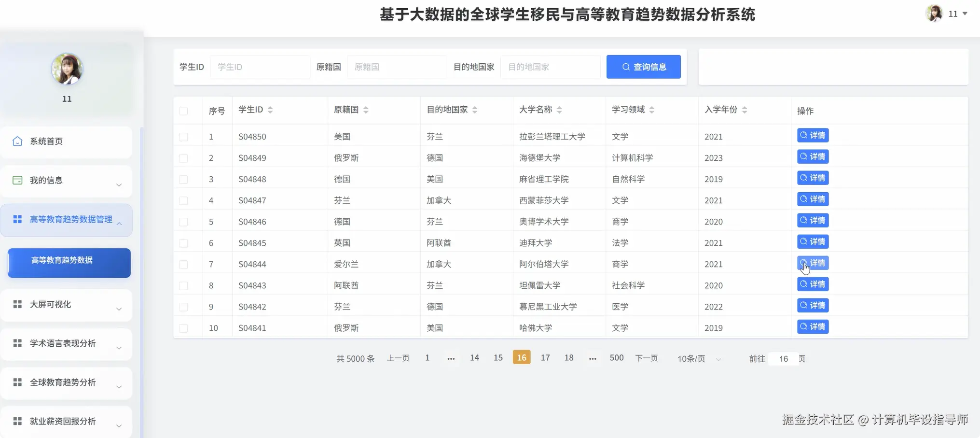Check the checkbox for student S04843

pos(183,285)
